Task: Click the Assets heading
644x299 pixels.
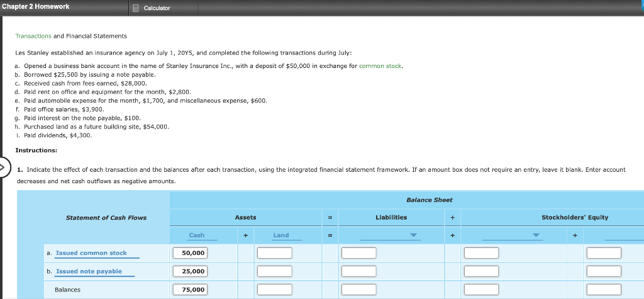Action: click(x=246, y=218)
